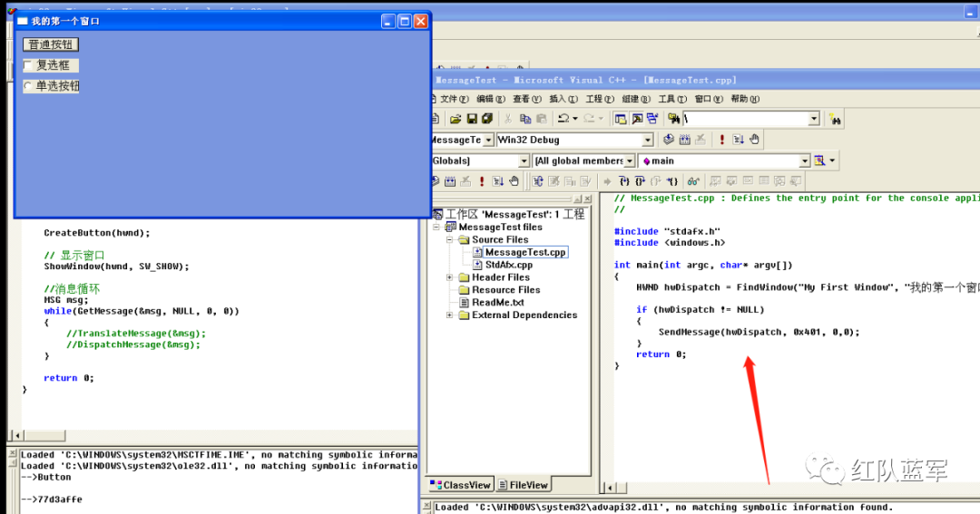Select MessageTest.cpp in the file tree
This screenshot has height=514, width=980.
pyautogui.click(x=525, y=252)
